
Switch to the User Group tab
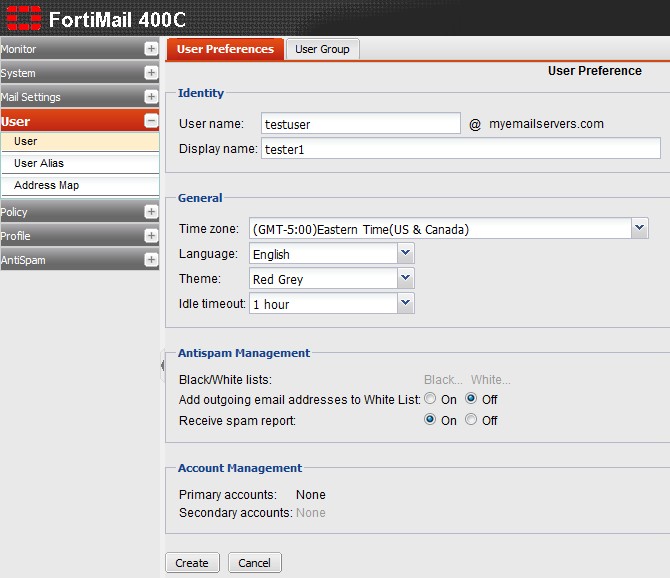pos(323,49)
